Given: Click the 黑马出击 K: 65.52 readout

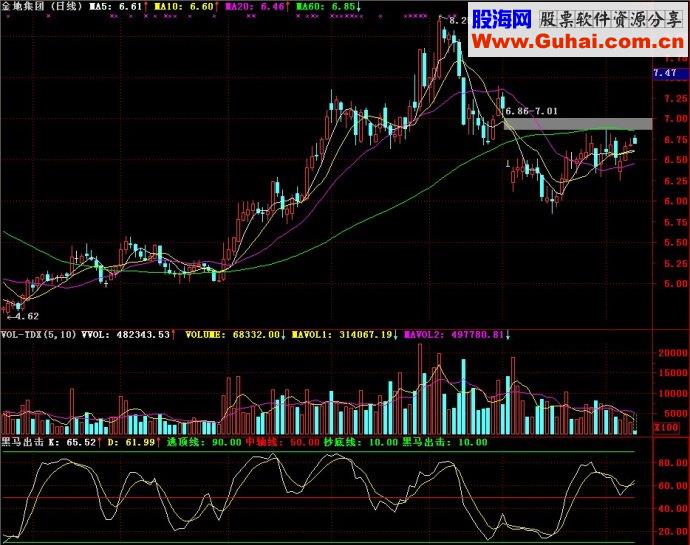Looking at the screenshot, I should coord(51,442).
